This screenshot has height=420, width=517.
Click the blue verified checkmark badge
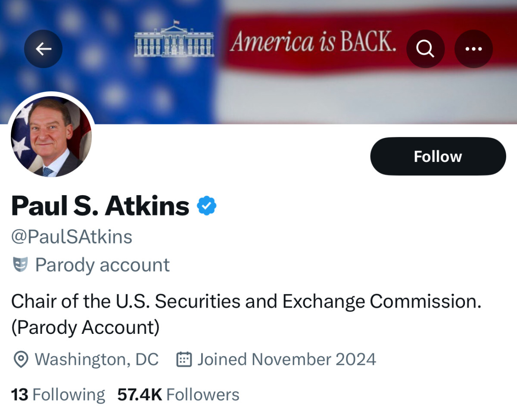[207, 205]
